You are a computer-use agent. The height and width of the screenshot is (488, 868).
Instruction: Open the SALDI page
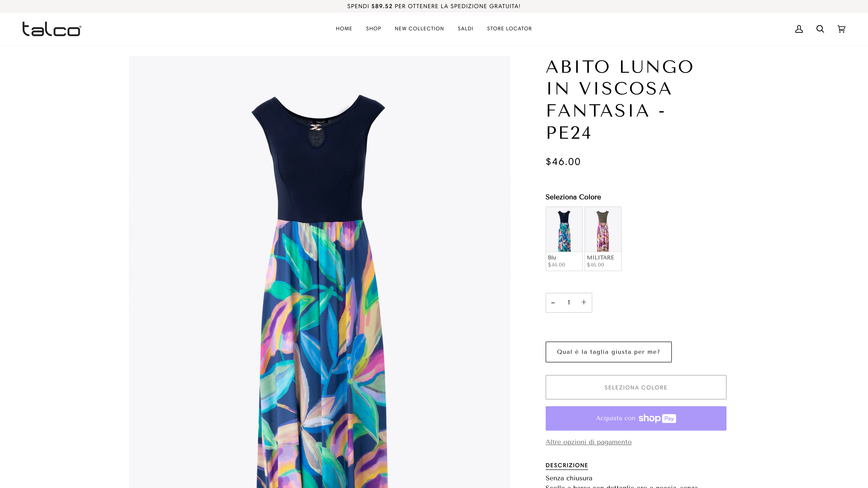[465, 29]
